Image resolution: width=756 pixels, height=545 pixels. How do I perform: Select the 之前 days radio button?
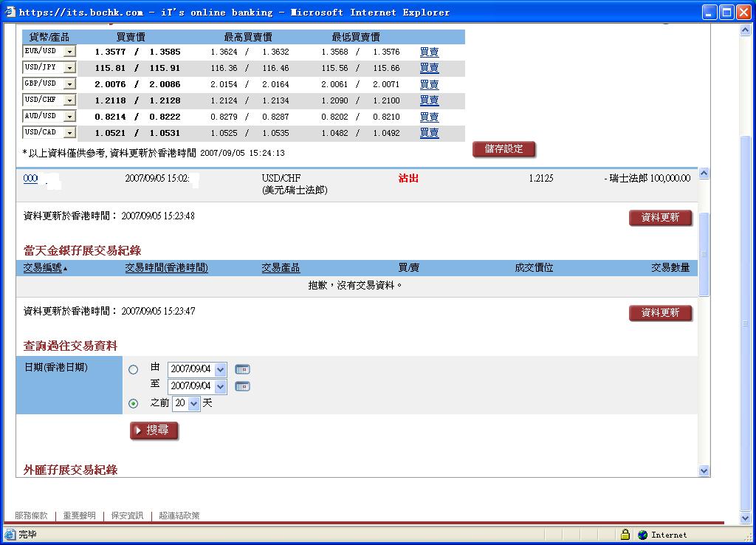[133, 403]
